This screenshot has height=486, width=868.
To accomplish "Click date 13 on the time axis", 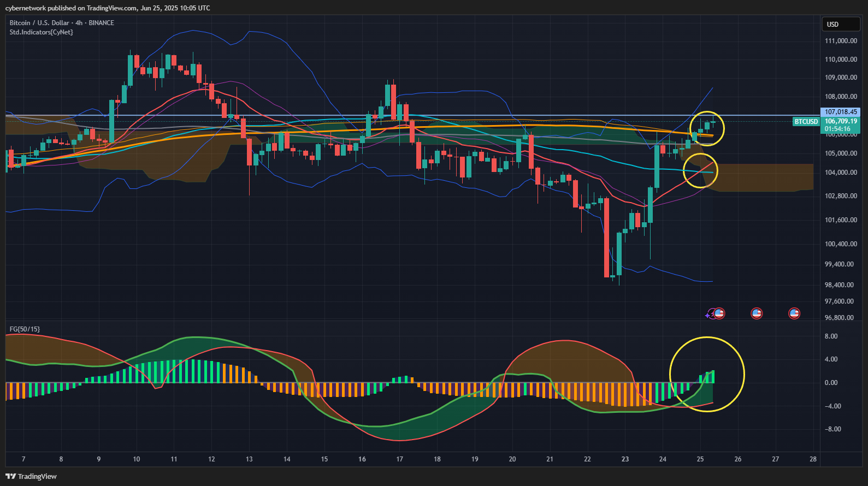I will tap(249, 459).
